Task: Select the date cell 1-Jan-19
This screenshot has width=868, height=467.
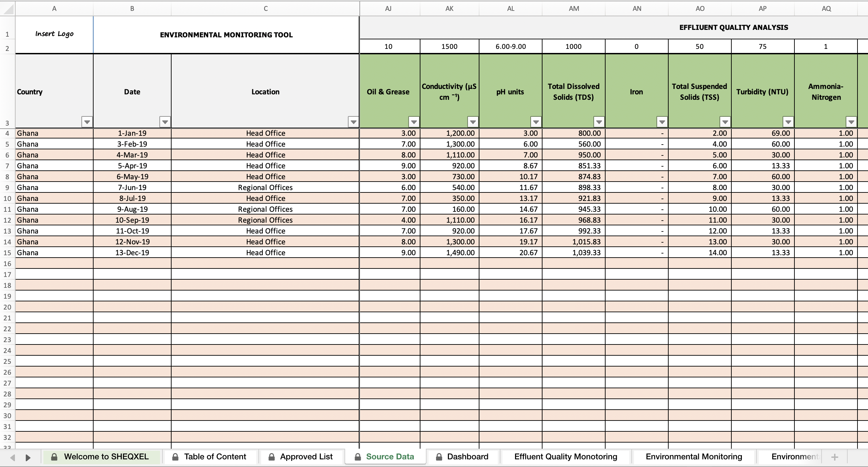Action: [132, 133]
